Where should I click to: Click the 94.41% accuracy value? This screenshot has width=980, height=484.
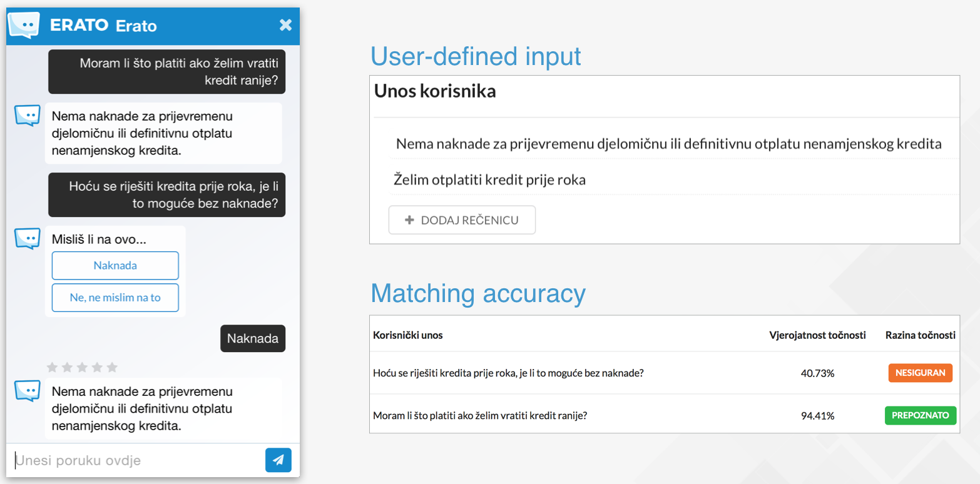click(x=817, y=415)
